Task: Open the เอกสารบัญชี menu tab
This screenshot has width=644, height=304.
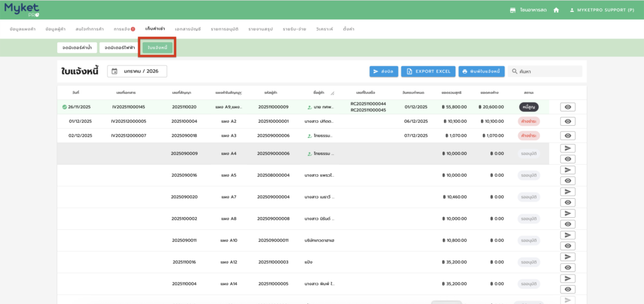Action: pyautogui.click(x=187, y=29)
